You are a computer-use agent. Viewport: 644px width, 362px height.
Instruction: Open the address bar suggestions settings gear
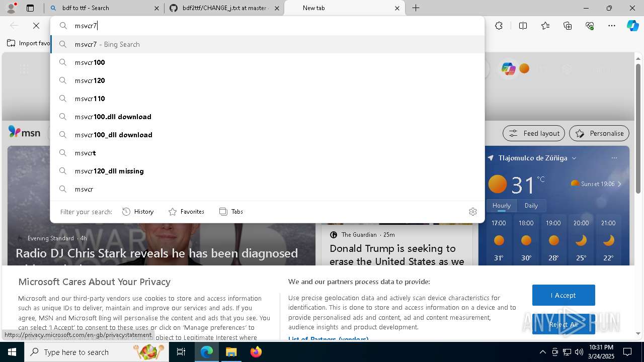point(472,212)
